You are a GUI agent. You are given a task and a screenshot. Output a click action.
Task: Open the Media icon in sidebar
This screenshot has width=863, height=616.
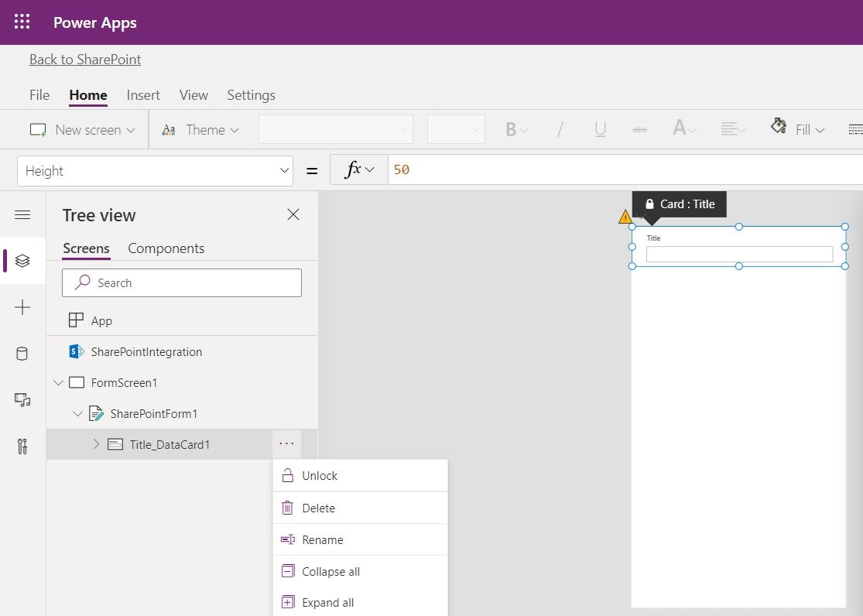[x=22, y=399]
